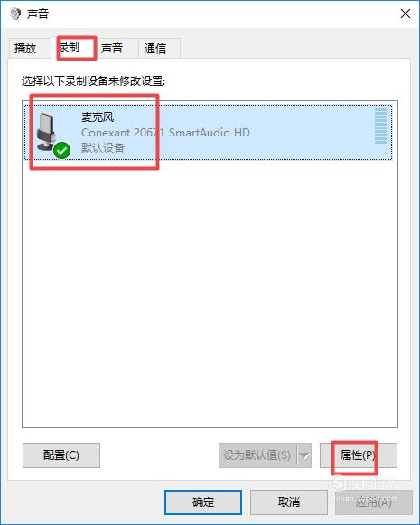The width and height of the screenshot is (420, 525).
Task: Confirm with the 确定 button
Action: 203,502
